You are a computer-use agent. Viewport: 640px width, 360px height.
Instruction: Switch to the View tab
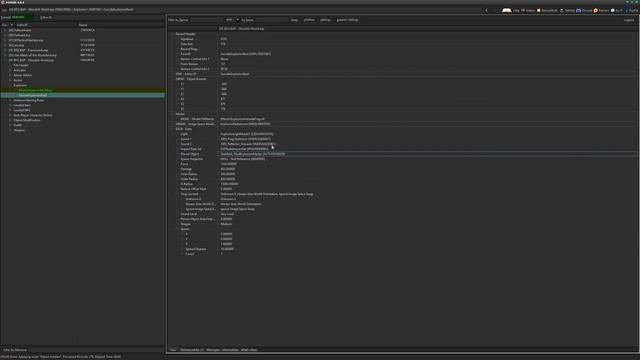point(173,350)
